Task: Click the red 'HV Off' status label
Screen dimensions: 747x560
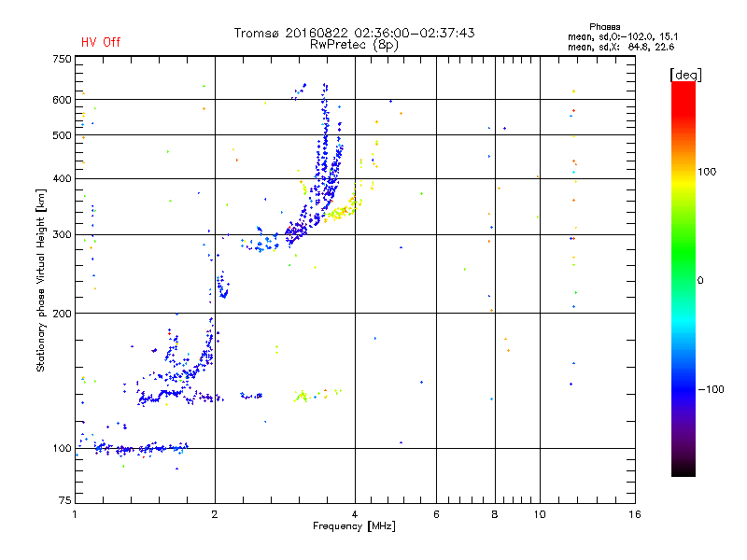Action: tap(101, 42)
